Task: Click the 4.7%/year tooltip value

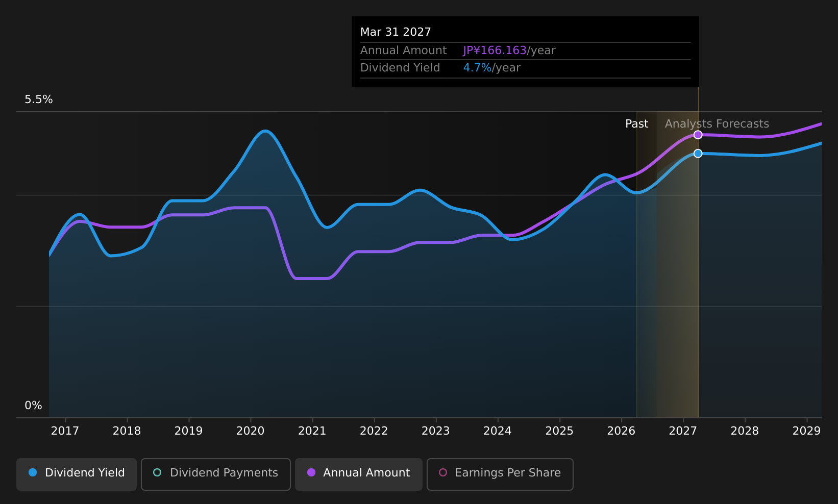Action: tap(491, 68)
